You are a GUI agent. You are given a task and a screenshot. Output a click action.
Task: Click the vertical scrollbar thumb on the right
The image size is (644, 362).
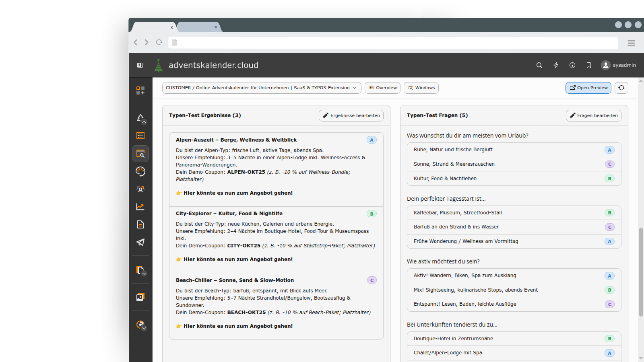(641, 272)
